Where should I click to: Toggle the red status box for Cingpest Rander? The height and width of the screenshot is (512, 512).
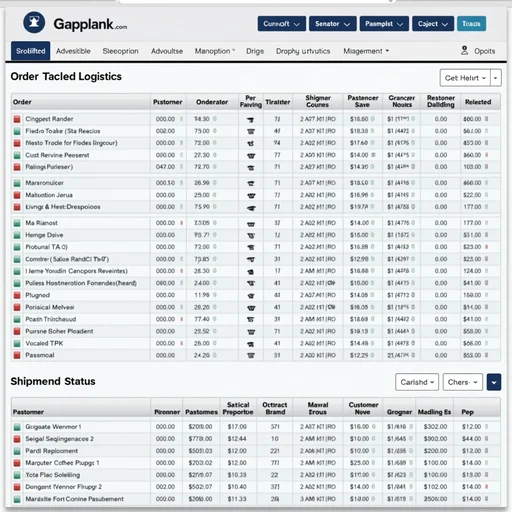17,119
